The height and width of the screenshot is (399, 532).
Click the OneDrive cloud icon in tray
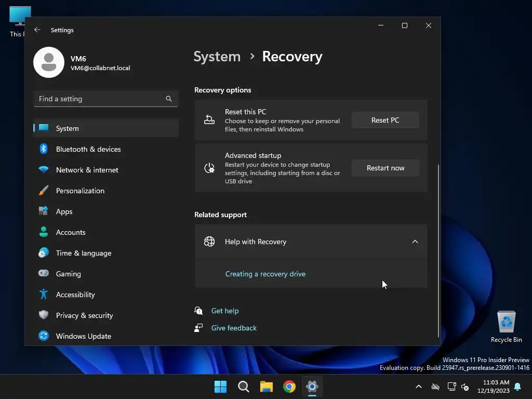tap(435, 387)
